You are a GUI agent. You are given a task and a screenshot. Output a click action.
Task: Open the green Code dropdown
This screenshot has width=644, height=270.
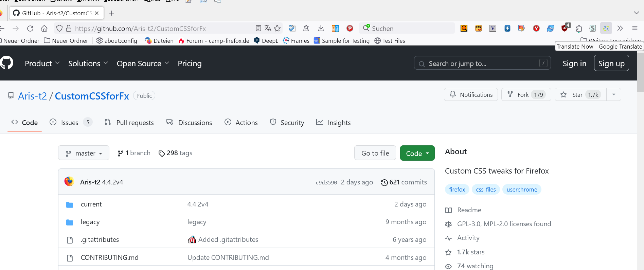tap(417, 153)
